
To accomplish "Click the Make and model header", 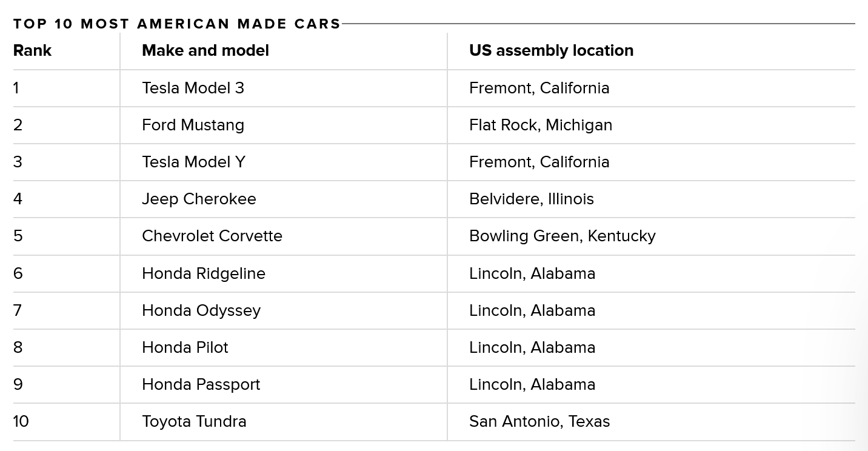I will (x=205, y=50).
